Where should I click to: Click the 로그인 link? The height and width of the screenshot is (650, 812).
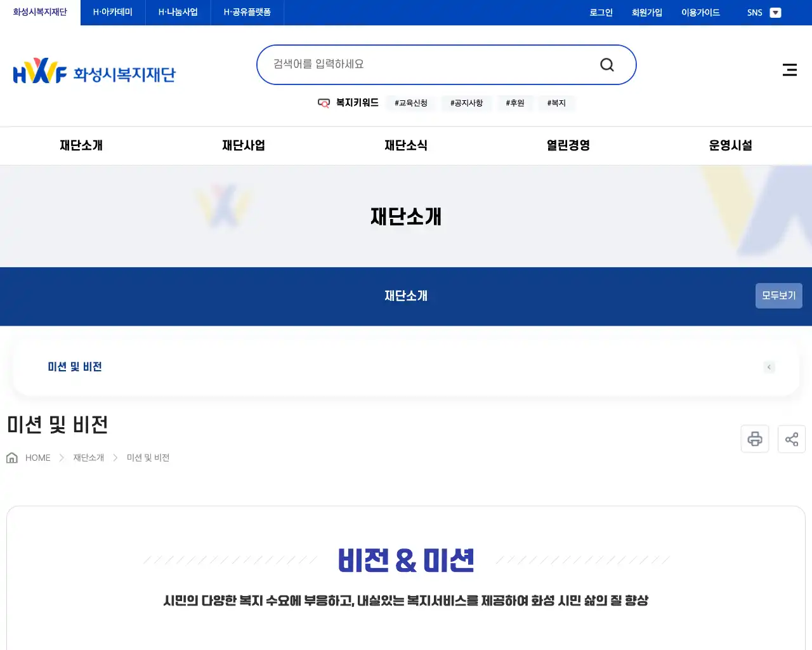coord(600,12)
